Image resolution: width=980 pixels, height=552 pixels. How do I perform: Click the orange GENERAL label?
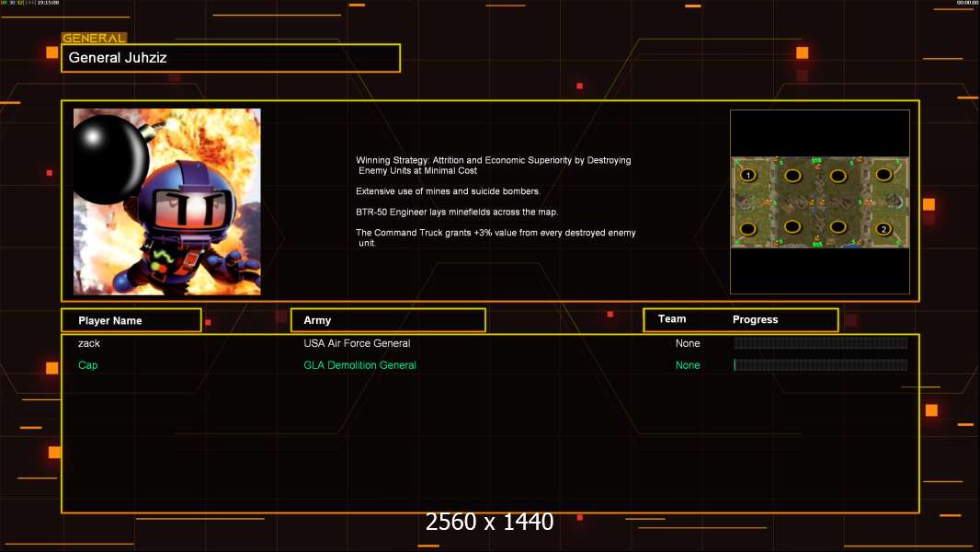[94, 38]
